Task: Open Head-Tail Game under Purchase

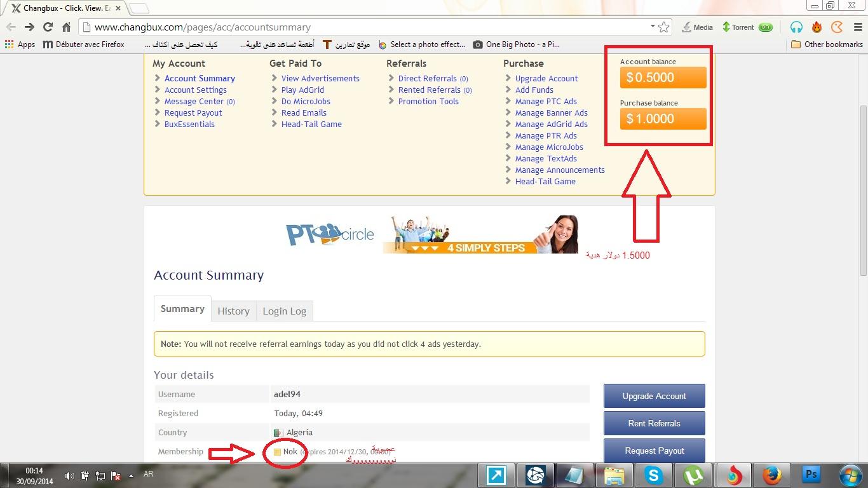Action: tap(545, 181)
